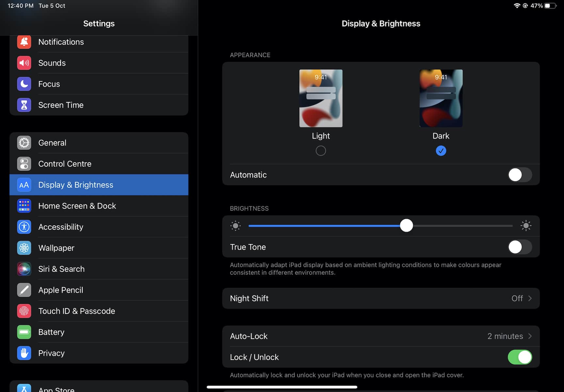The height and width of the screenshot is (392, 564).
Task: Tap the Privacy hand icon
Action: tap(24, 353)
